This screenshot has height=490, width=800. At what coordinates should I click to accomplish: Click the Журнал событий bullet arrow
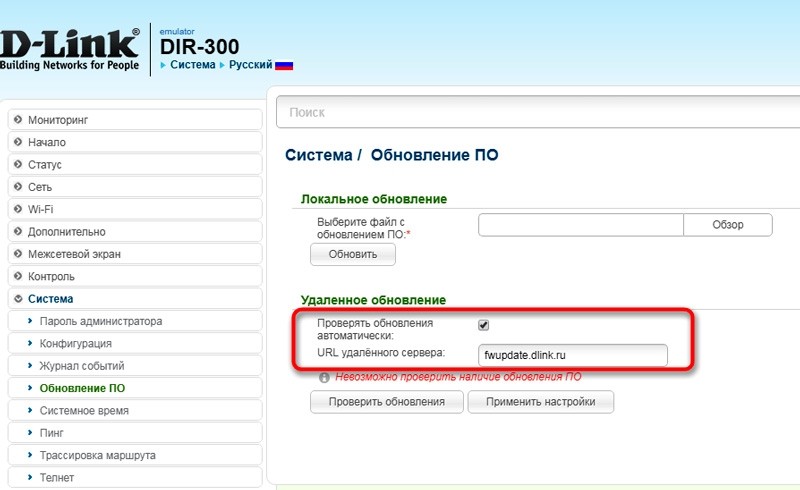(x=30, y=365)
